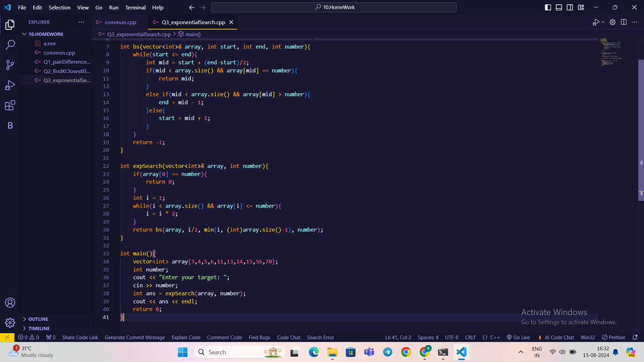Show hidden system tray icons chevron
Viewport: 644px width, 362px height.
(520, 352)
